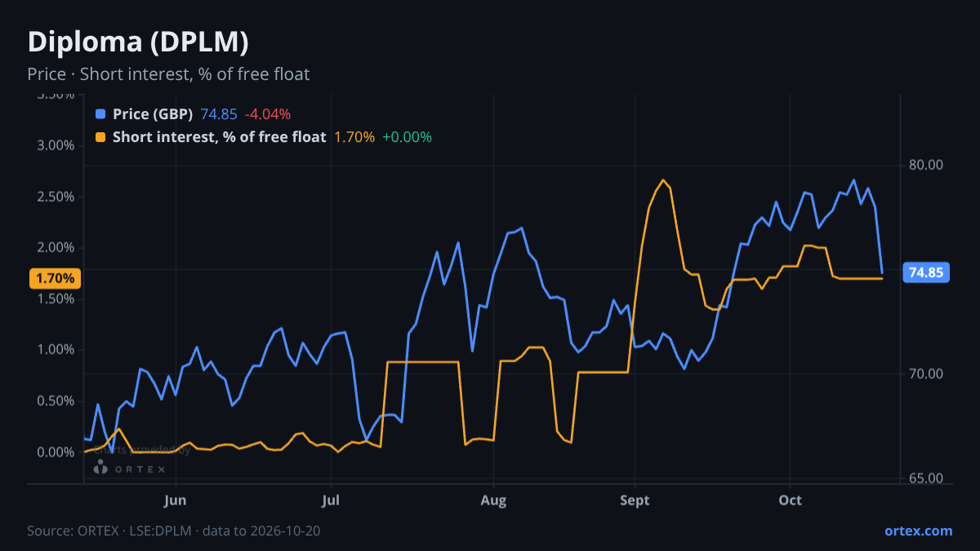Screen dimensions: 980x551
Task: Click the blue Price legend color swatch
Action: coord(100,114)
